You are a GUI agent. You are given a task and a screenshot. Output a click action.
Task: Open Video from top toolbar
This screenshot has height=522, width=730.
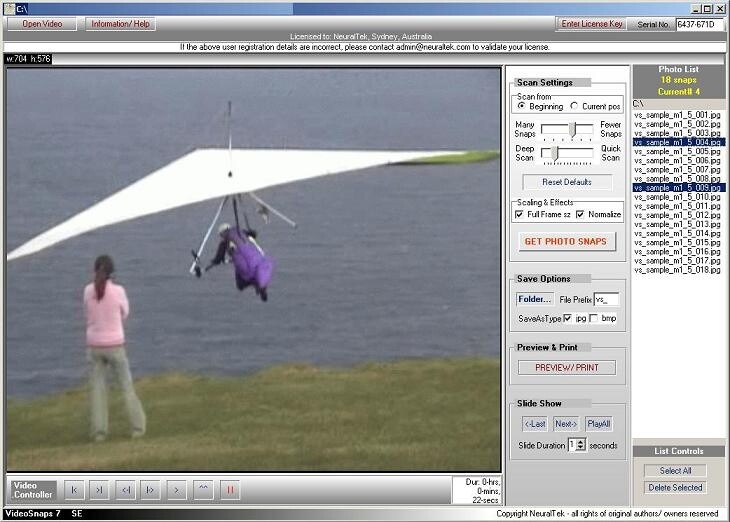click(x=42, y=24)
